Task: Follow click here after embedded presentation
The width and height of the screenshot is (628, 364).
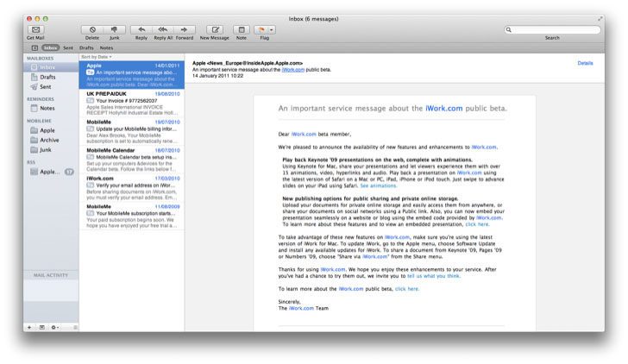Action: 477,224
